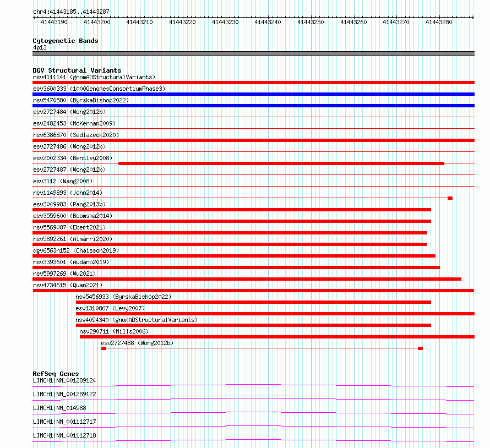
Task: Select nsv4094340 gnomADStructuralVariants label
Action: tap(137, 320)
